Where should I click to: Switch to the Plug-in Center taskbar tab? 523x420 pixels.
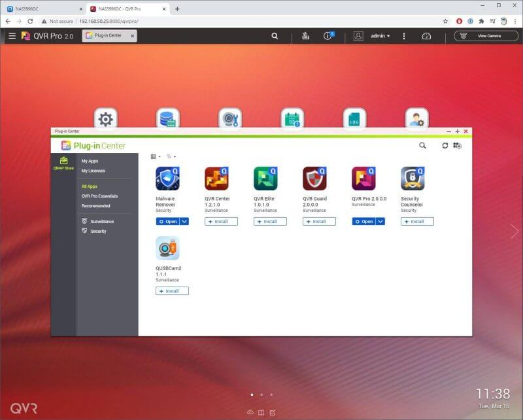pos(107,35)
